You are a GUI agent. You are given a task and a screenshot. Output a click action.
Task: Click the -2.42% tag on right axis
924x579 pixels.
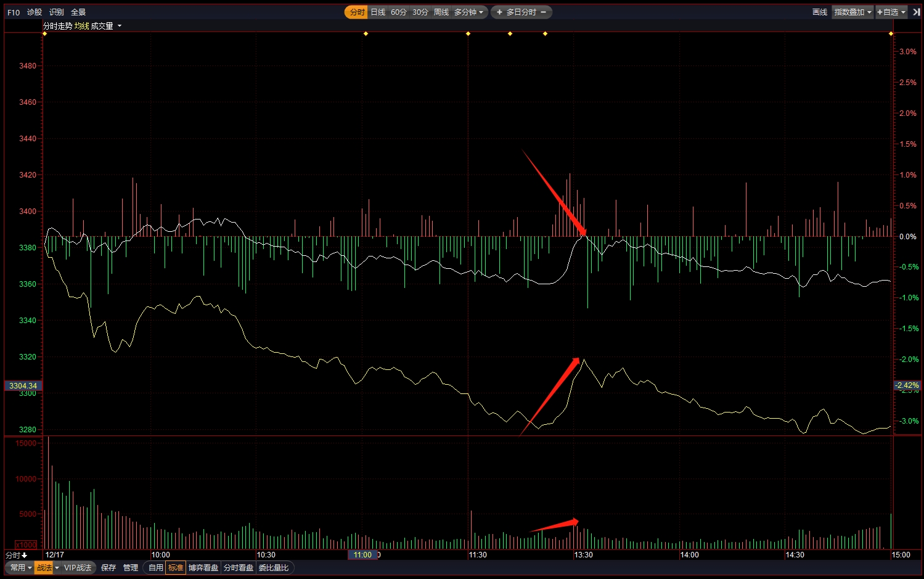pos(907,385)
